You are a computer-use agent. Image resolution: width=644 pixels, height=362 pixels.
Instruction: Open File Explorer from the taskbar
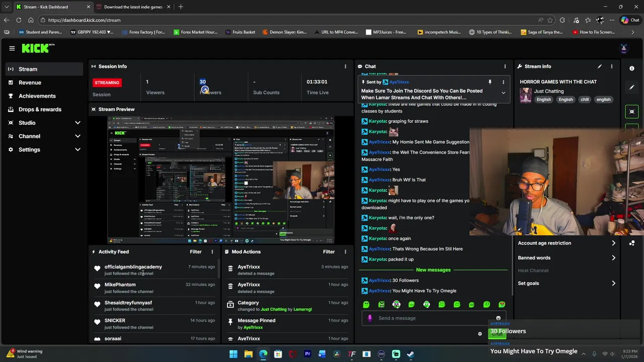pyautogui.click(x=248, y=354)
